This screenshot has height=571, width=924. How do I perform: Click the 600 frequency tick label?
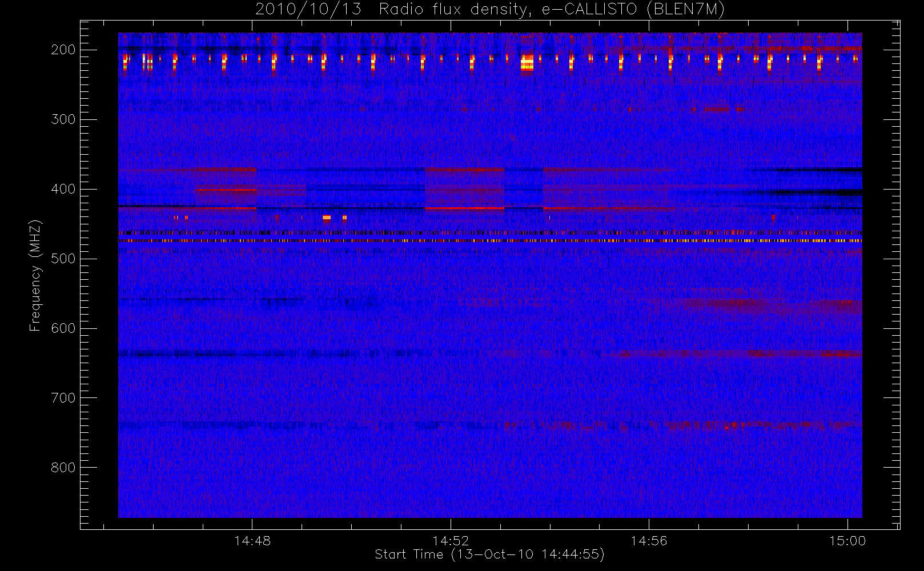pos(63,328)
